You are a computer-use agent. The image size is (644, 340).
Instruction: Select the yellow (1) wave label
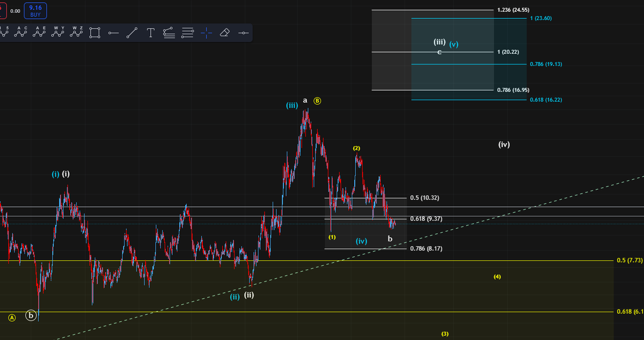point(332,237)
